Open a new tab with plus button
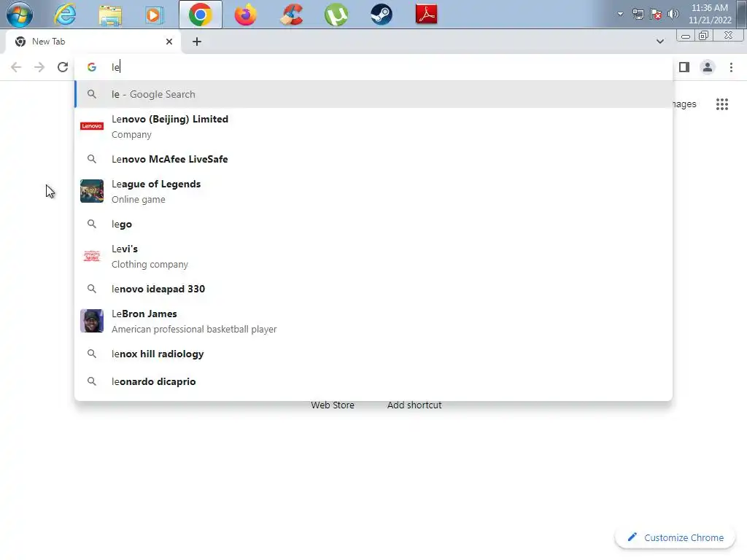The width and height of the screenshot is (747, 560). [197, 42]
